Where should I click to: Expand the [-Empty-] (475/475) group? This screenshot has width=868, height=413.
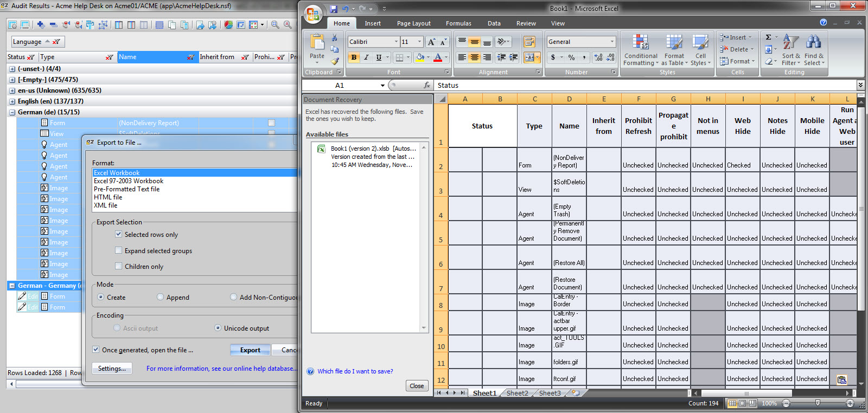coord(12,80)
